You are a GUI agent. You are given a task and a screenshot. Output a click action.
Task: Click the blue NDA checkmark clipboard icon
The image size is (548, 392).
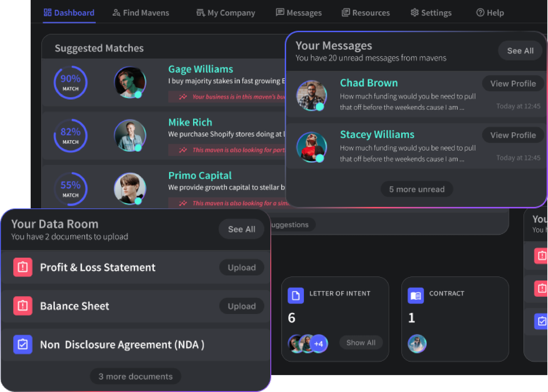pyautogui.click(x=23, y=344)
